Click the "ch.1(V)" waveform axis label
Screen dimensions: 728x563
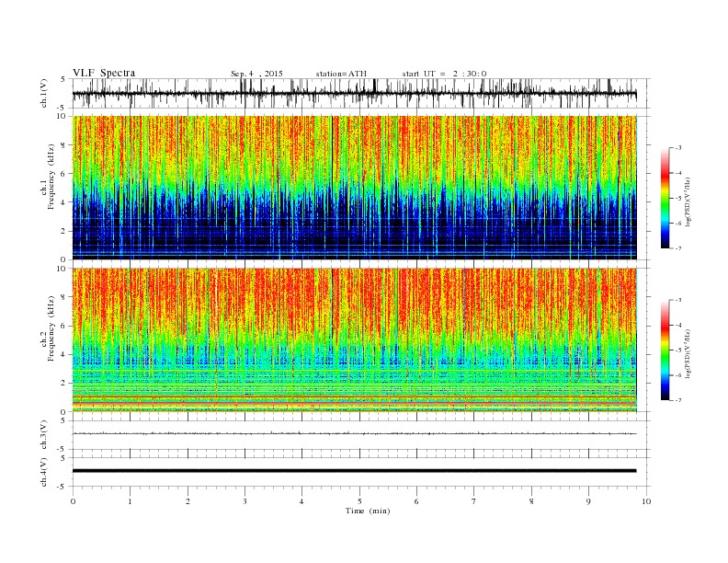point(44,93)
